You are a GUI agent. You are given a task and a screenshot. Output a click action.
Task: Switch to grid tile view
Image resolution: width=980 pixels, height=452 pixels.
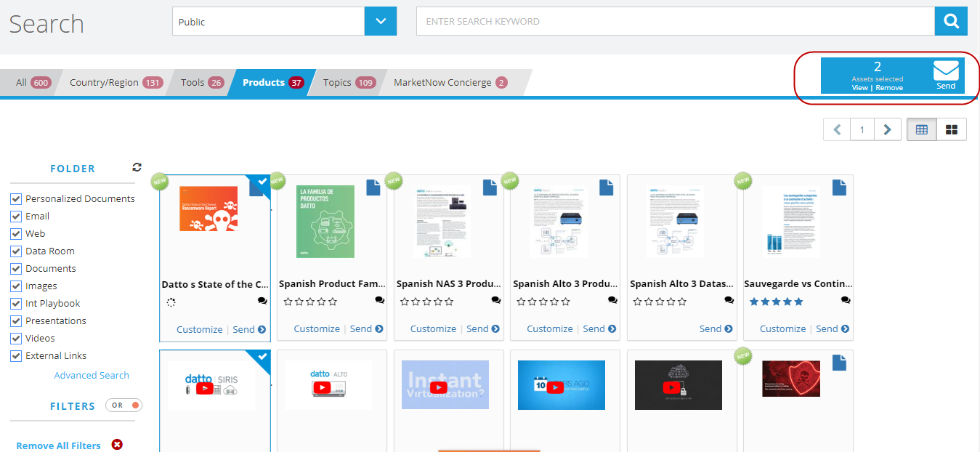click(x=952, y=129)
